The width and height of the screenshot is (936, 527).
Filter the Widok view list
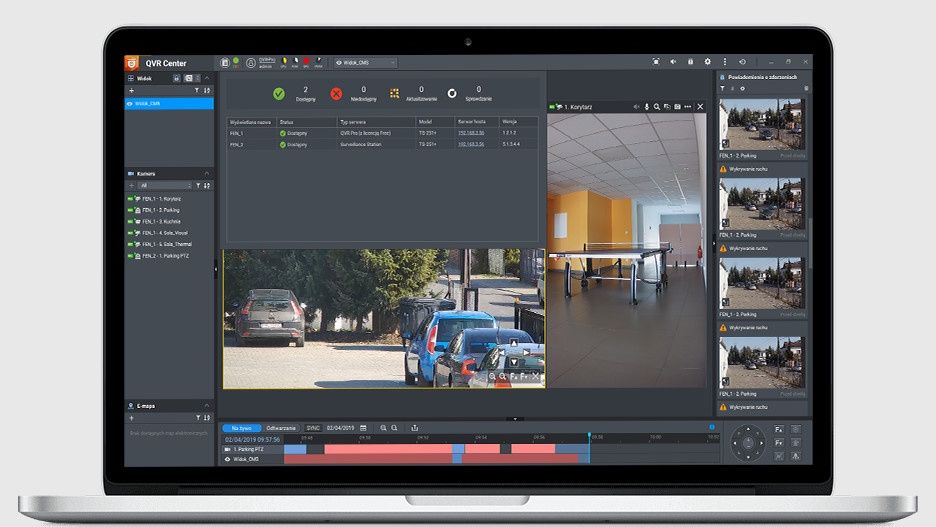(197, 91)
